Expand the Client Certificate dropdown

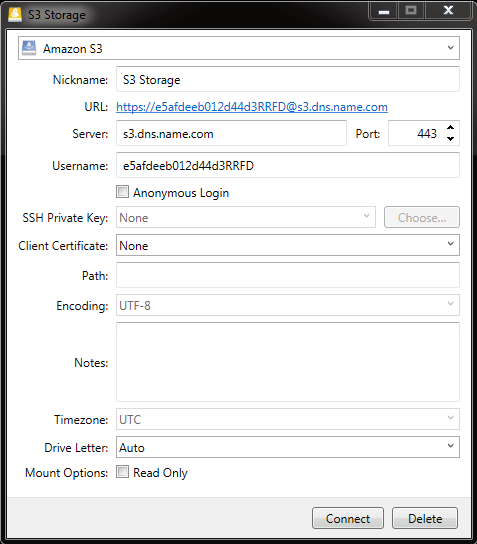(288, 245)
